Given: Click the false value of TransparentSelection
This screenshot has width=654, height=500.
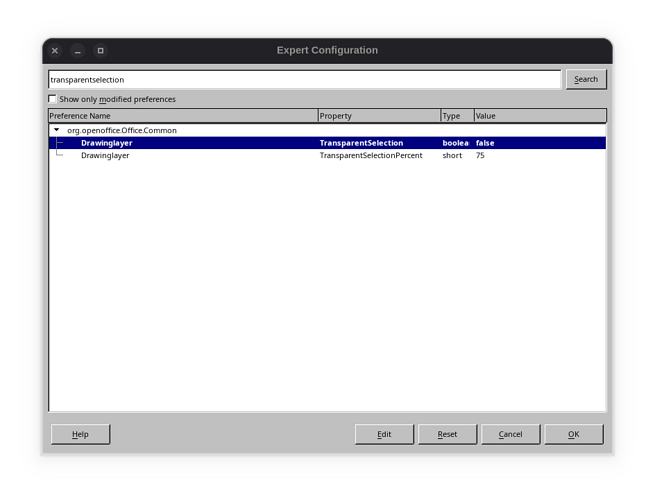Looking at the screenshot, I should tap(485, 143).
